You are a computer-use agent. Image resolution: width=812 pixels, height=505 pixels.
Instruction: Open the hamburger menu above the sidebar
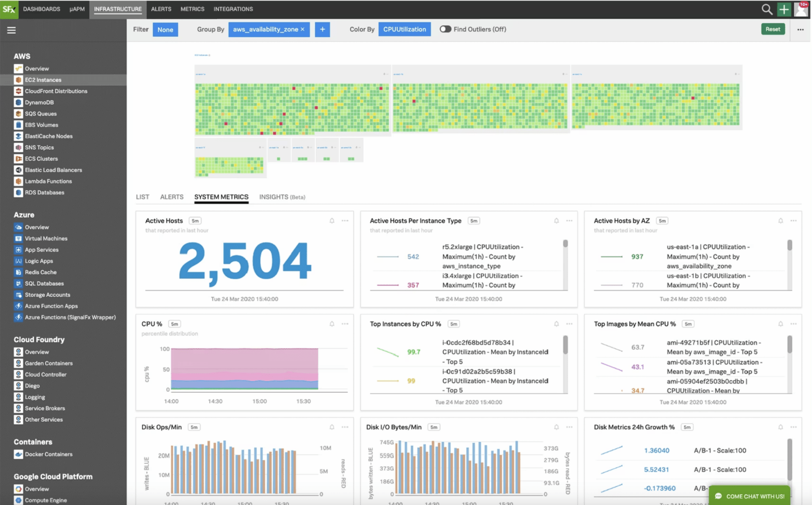click(x=11, y=30)
